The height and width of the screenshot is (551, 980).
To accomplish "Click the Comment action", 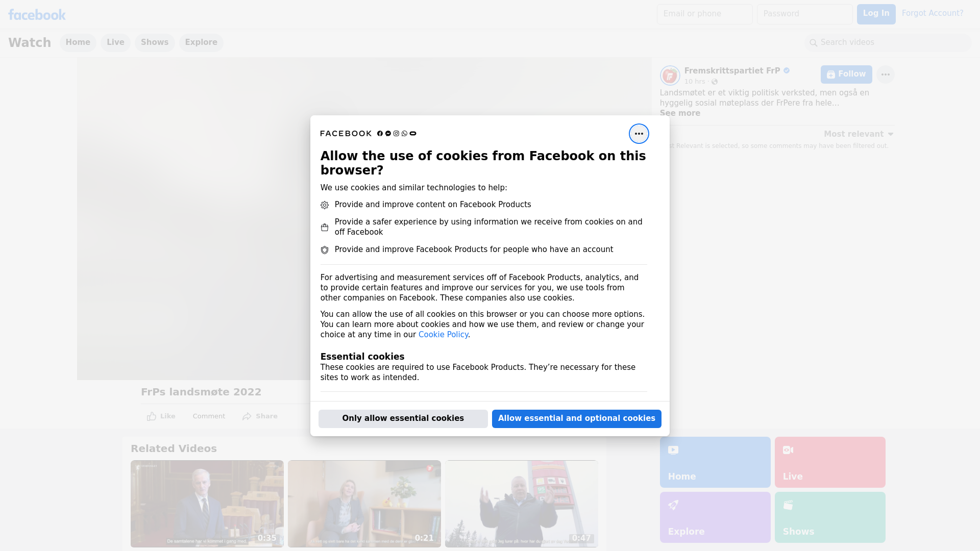I will pos(209,416).
